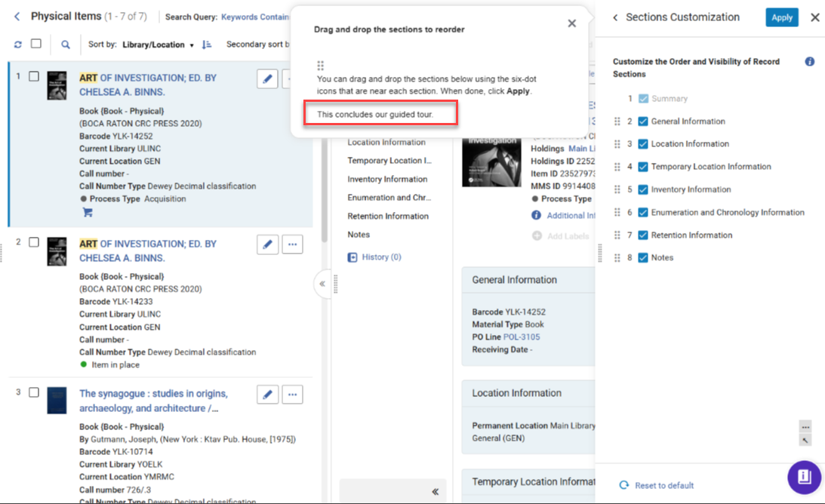Jump to Notes section in sidebar

359,235
